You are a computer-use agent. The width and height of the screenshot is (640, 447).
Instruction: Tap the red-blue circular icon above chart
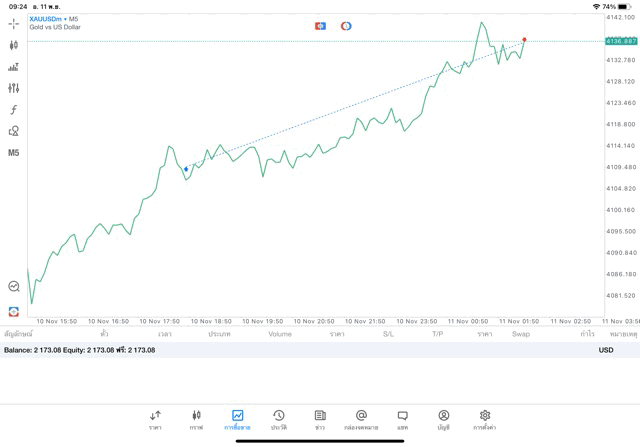tap(346, 26)
